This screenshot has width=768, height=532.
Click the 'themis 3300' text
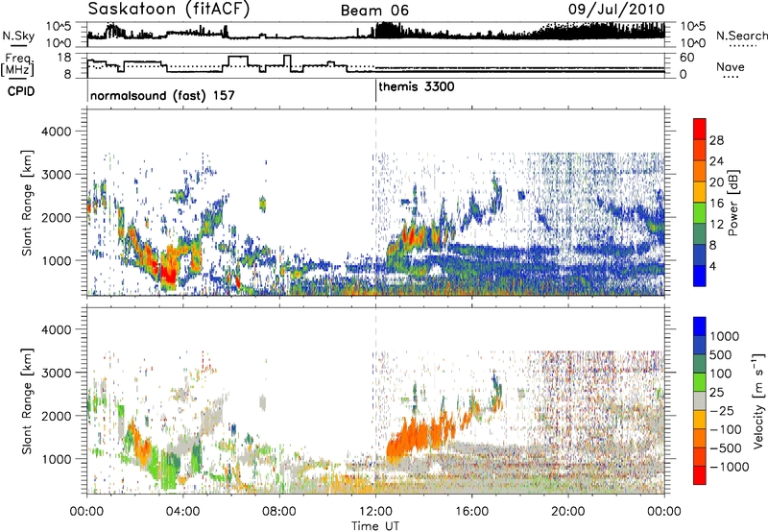click(x=417, y=86)
